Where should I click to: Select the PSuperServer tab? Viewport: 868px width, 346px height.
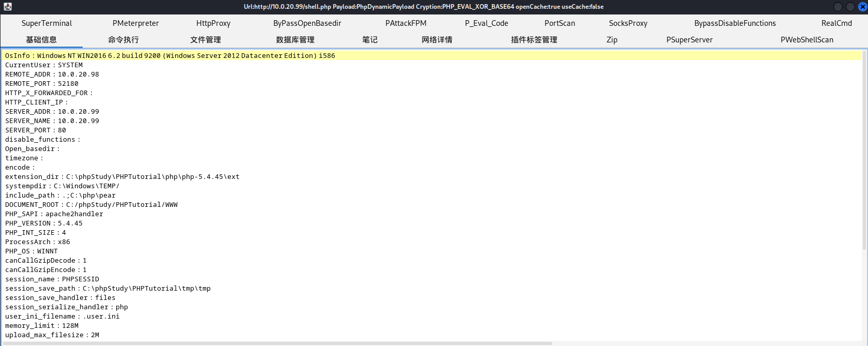[x=689, y=40]
